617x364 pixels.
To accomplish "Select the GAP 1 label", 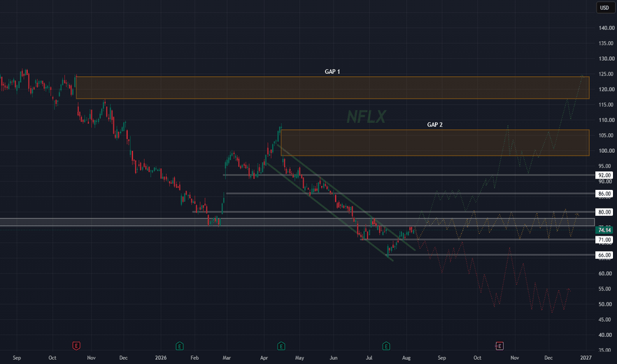I will (332, 71).
